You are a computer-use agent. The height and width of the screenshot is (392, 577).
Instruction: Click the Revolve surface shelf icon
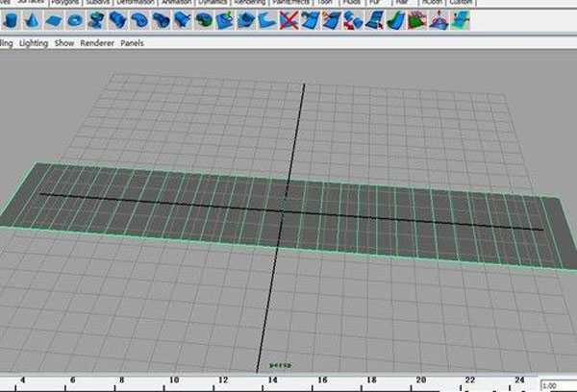pos(96,20)
